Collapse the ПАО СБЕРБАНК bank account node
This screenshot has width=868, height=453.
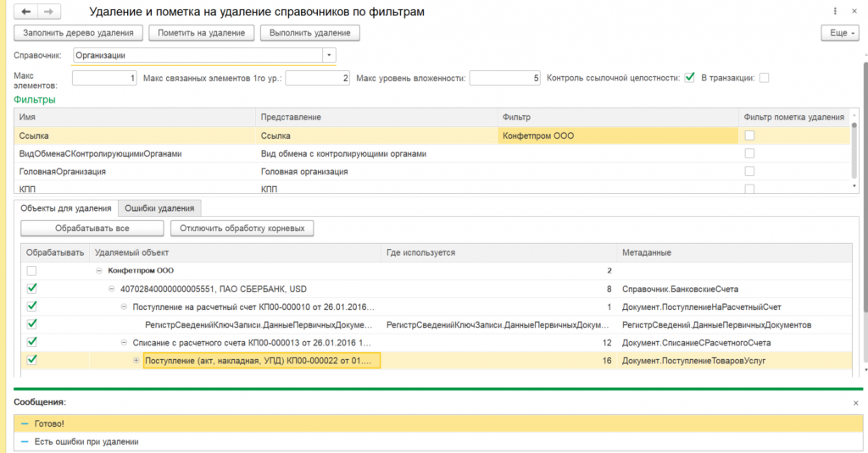pyautogui.click(x=112, y=289)
